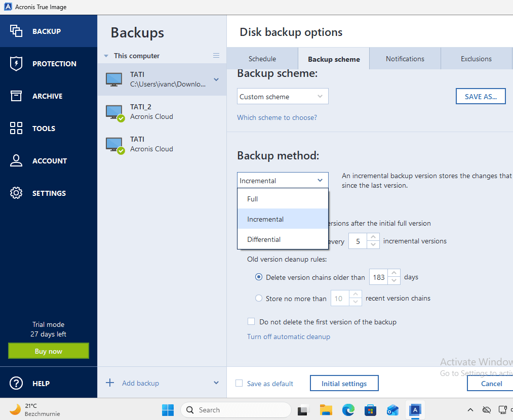Decrease incremental versions count
Image resolution: width=513 pixels, height=420 pixels.
pyautogui.click(x=373, y=245)
